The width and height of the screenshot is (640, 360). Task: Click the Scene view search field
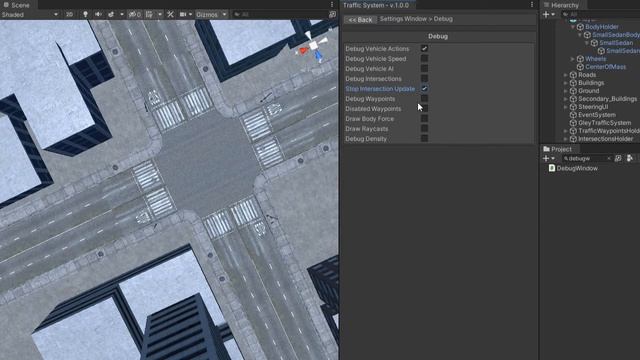(x=279, y=14)
